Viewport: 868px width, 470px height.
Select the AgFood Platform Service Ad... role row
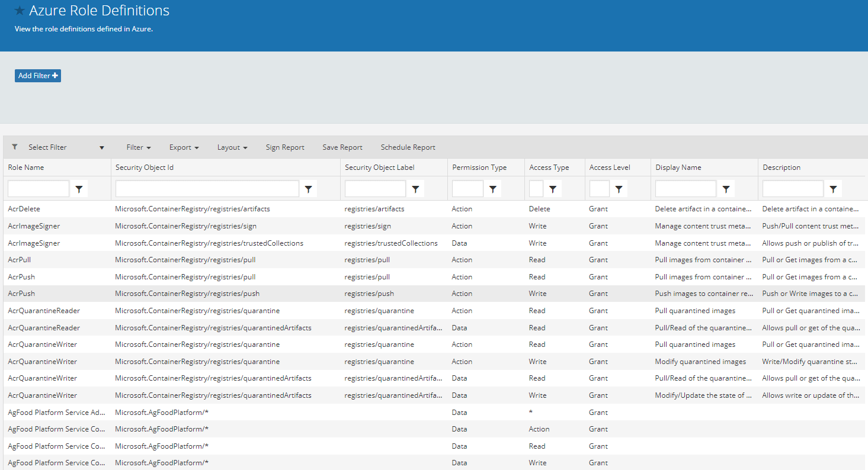(57, 413)
